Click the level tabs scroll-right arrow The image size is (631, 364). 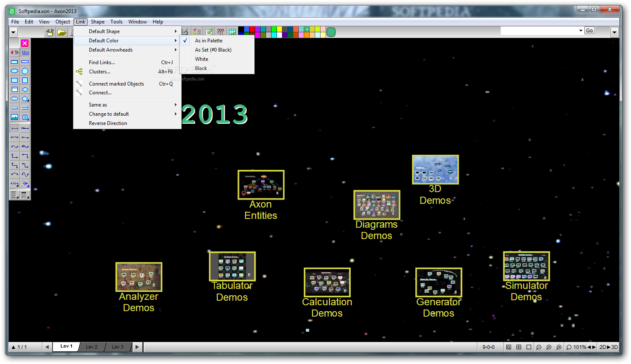(137, 347)
